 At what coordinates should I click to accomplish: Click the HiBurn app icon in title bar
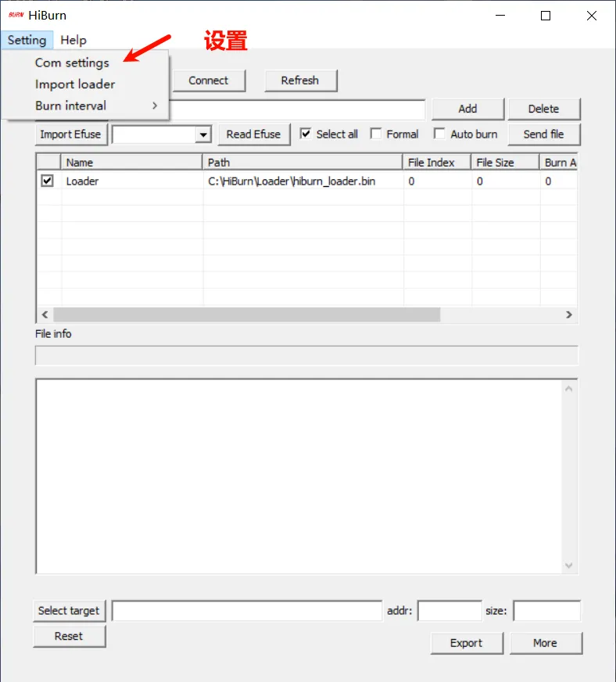point(15,16)
